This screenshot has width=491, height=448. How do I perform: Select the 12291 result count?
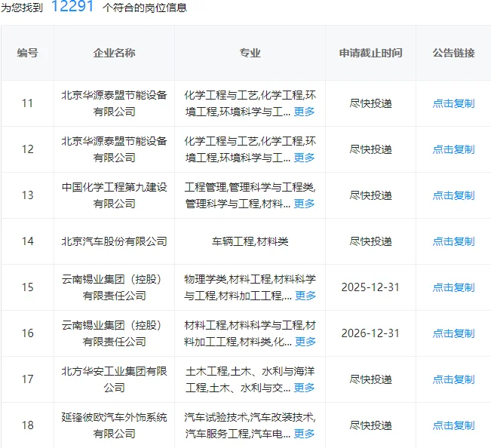tap(72, 6)
